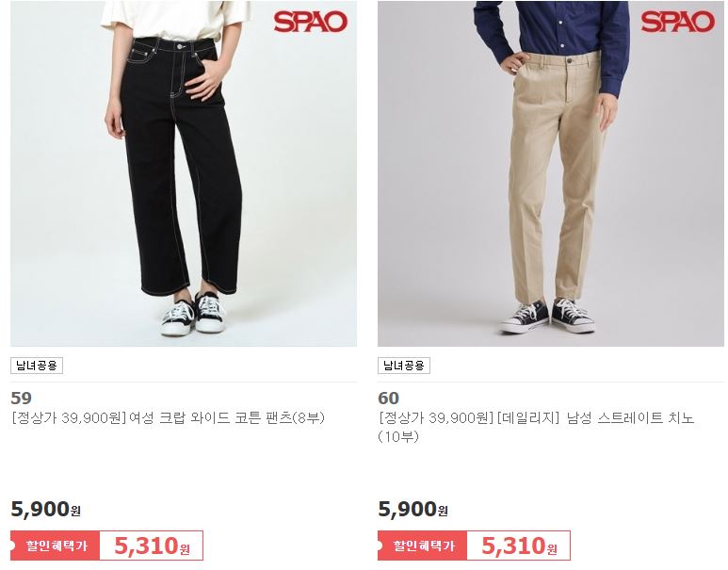Select the 5,310원 discount price for item 59
This screenshot has width=728, height=570.
(x=152, y=546)
